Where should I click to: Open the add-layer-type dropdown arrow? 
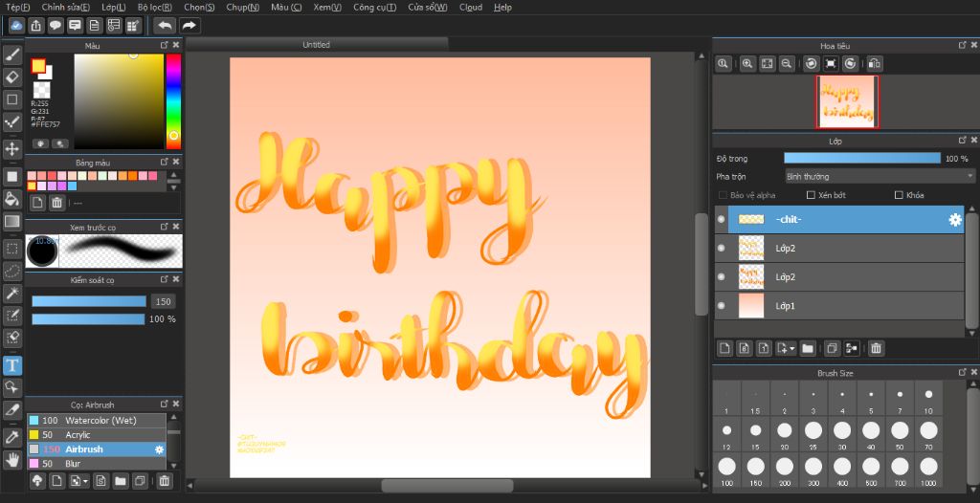tap(792, 349)
